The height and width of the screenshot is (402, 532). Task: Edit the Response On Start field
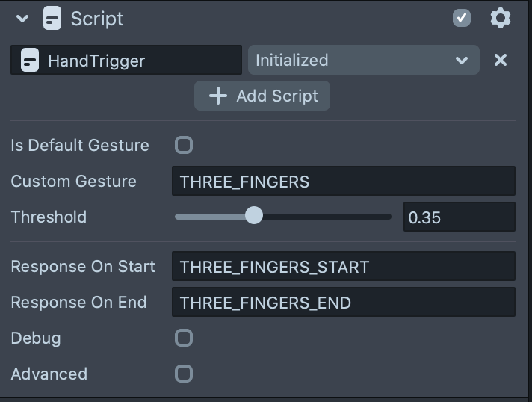[x=343, y=267]
